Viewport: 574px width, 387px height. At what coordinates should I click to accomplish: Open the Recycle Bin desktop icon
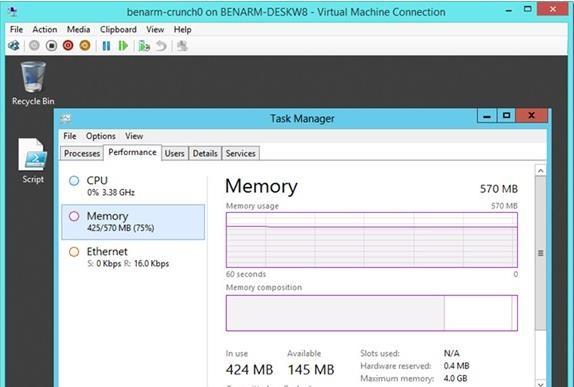33,83
